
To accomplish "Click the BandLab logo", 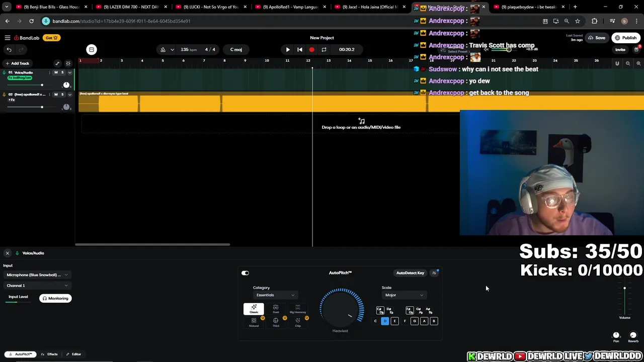I will pos(27,38).
